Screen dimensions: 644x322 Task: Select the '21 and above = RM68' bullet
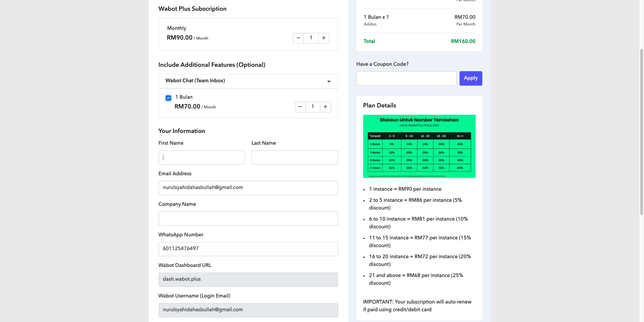[416, 279]
